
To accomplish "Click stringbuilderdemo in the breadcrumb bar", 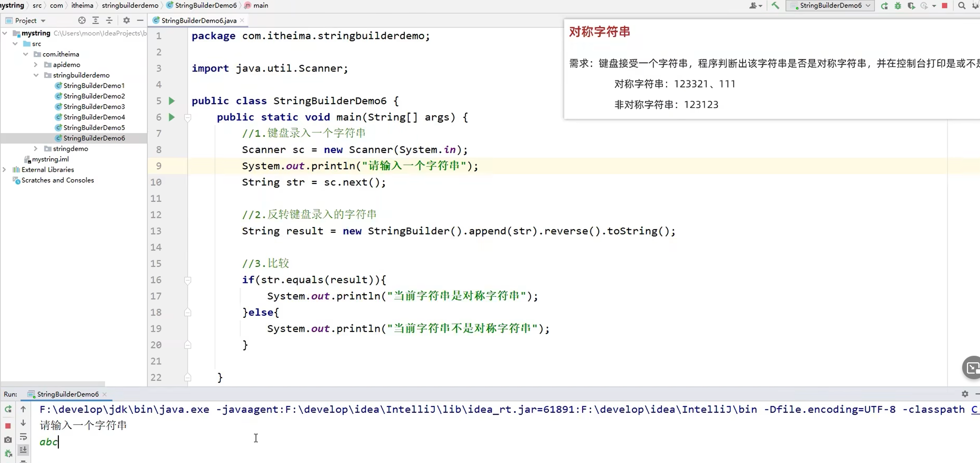I will click(130, 5).
